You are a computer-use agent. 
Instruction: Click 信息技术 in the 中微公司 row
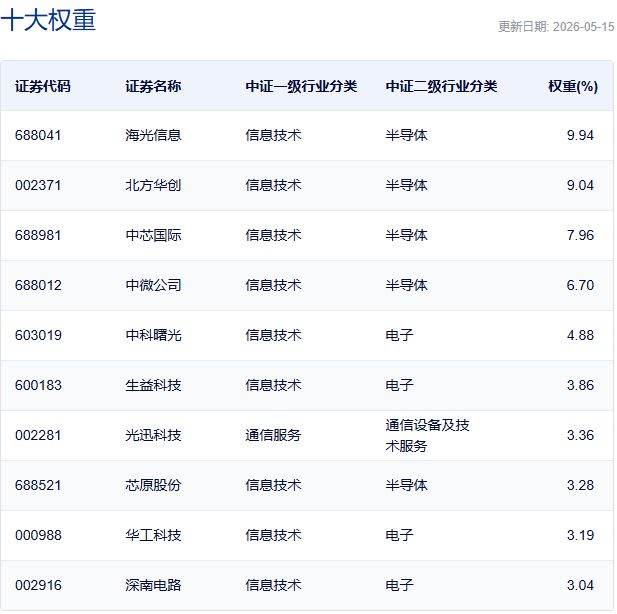tap(273, 285)
